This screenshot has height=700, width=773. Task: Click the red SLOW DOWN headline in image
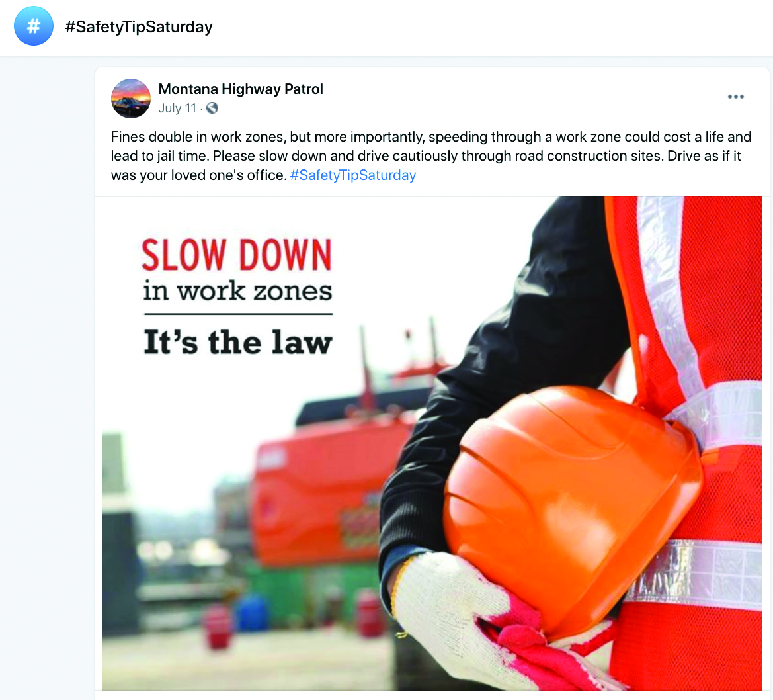pos(237,255)
